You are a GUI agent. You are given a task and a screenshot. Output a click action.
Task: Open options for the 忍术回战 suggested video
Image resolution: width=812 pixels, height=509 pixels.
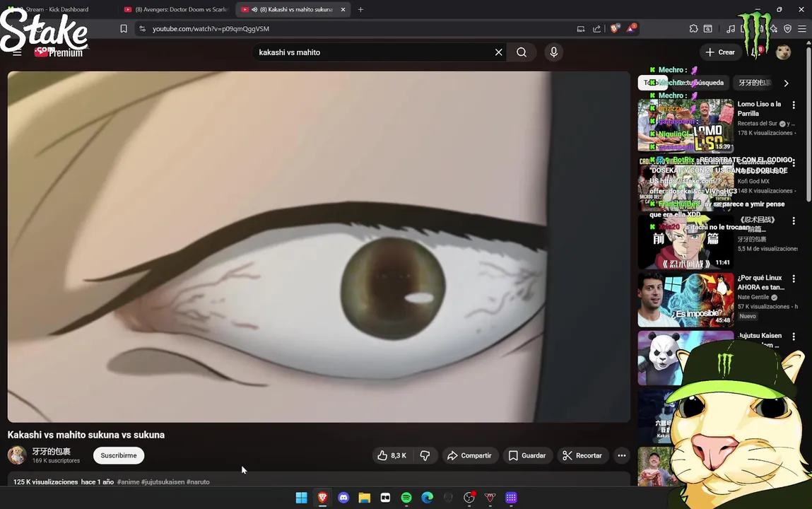(794, 221)
